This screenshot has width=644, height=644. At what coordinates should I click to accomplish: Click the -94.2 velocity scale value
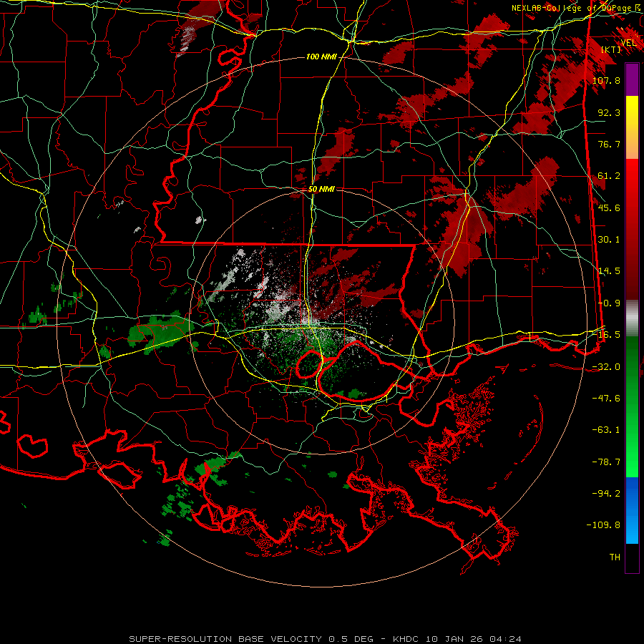click(606, 494)
